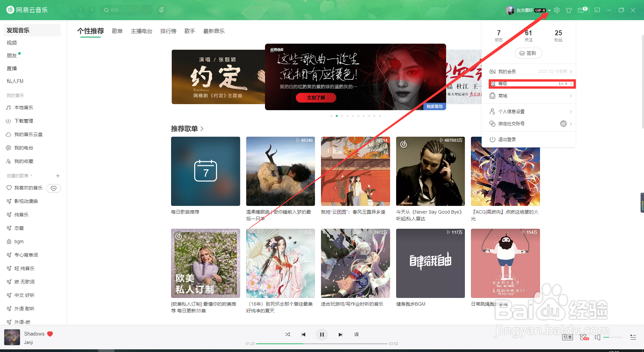Toggle shuffle play mode

[288, 335]
